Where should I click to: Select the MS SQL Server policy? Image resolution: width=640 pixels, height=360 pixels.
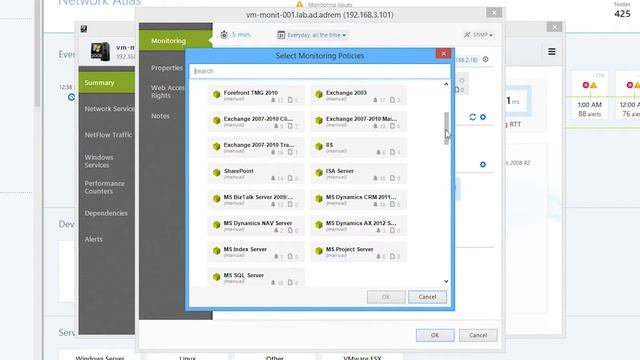pos(256,278)
